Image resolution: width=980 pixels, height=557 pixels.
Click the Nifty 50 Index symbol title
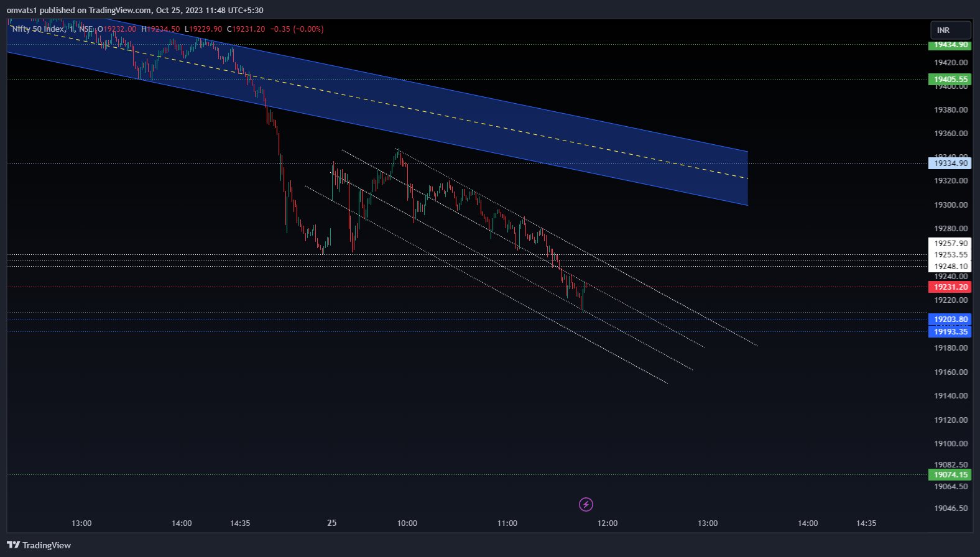coord(38,29)
